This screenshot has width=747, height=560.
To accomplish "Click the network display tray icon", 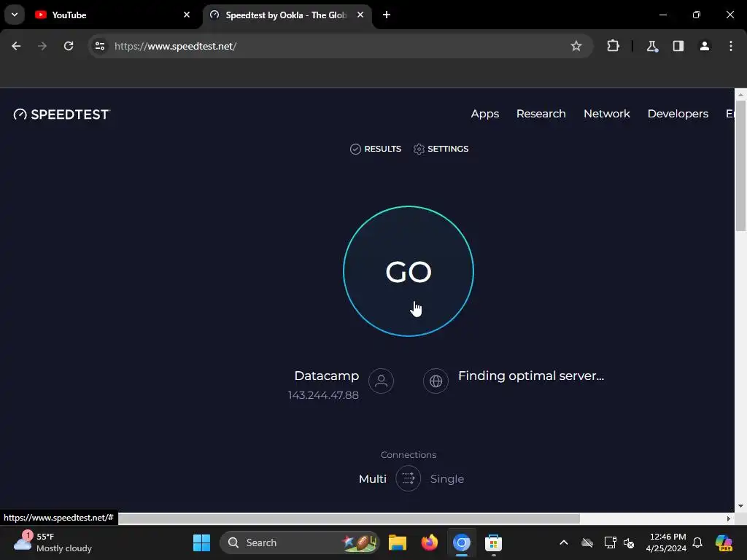I will pos(610,542).
